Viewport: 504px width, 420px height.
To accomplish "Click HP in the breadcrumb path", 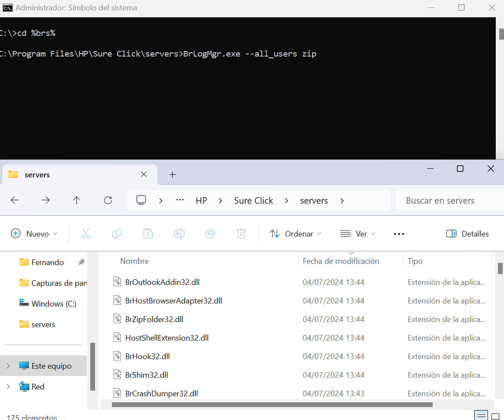I will (202, 201).
